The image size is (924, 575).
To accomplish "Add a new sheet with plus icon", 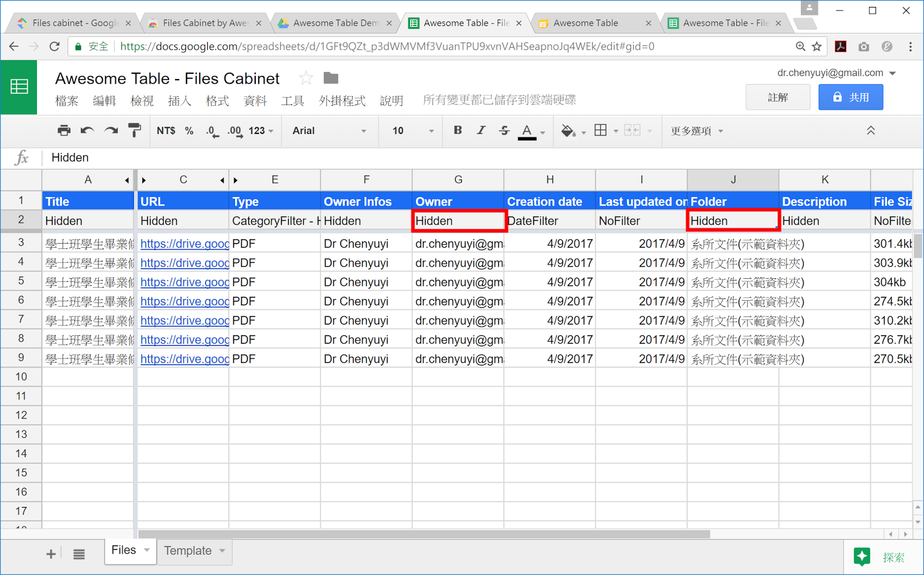I will [51, 554].
